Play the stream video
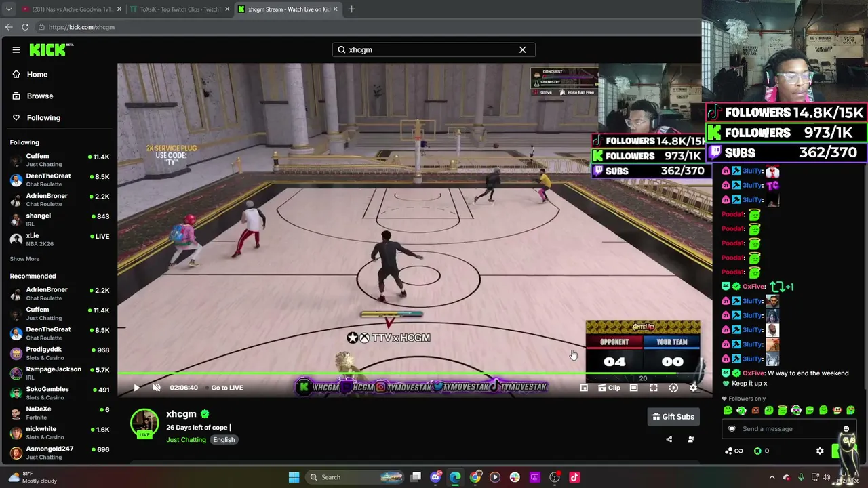The height and width of the screenshot is (488, 868). [136, 388]
